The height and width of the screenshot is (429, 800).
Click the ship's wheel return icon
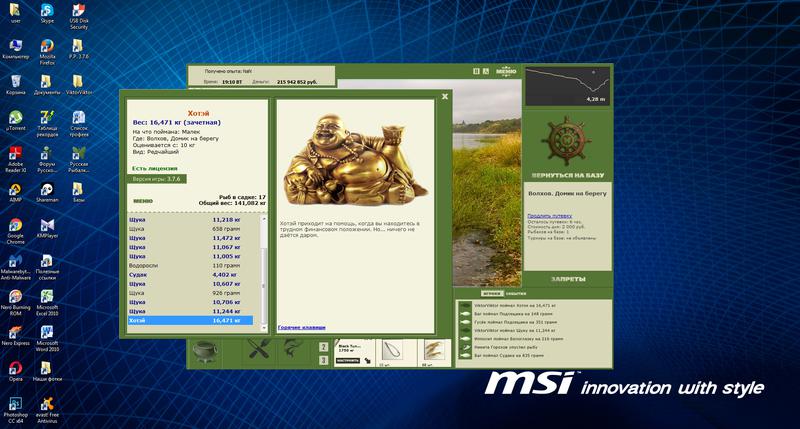coord(567,140)
